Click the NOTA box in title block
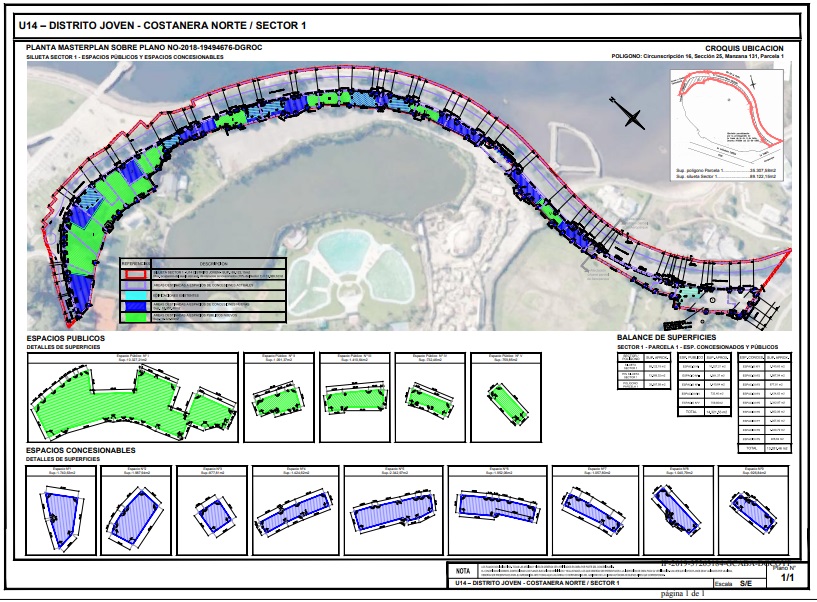This screenshot has height=602, width=817. pos(463,571)
